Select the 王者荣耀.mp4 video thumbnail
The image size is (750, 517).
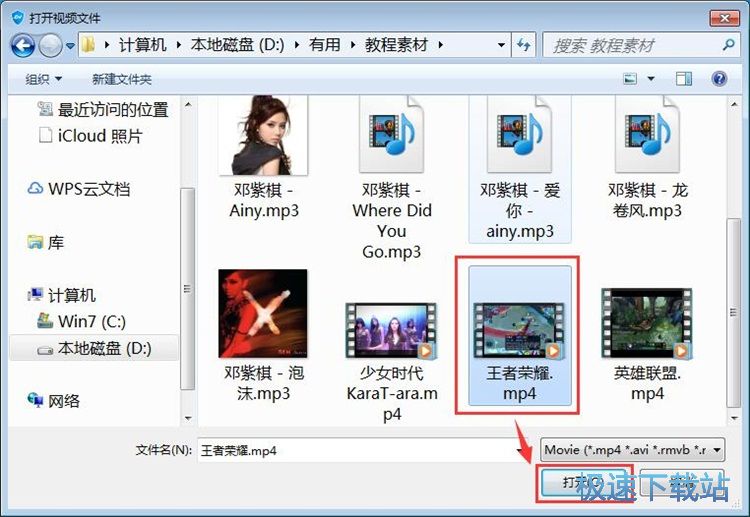point(519,330)
